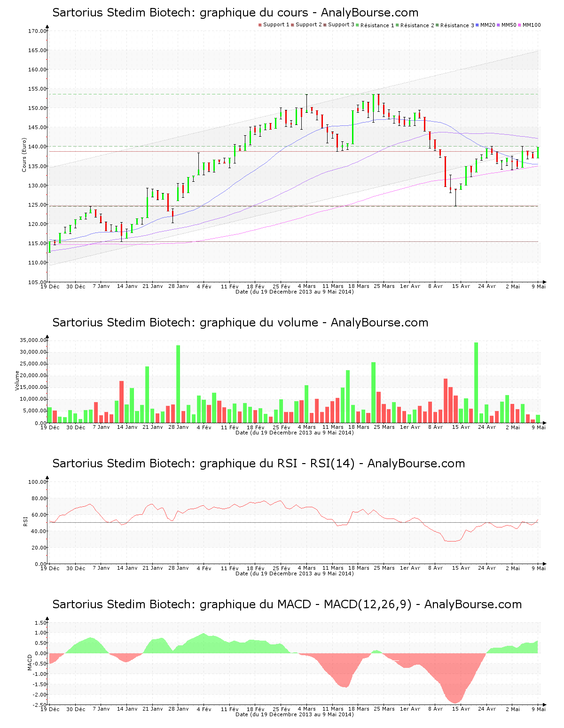
Task: Click the date range caption under the price chart
Action: [x=295, y=292]
